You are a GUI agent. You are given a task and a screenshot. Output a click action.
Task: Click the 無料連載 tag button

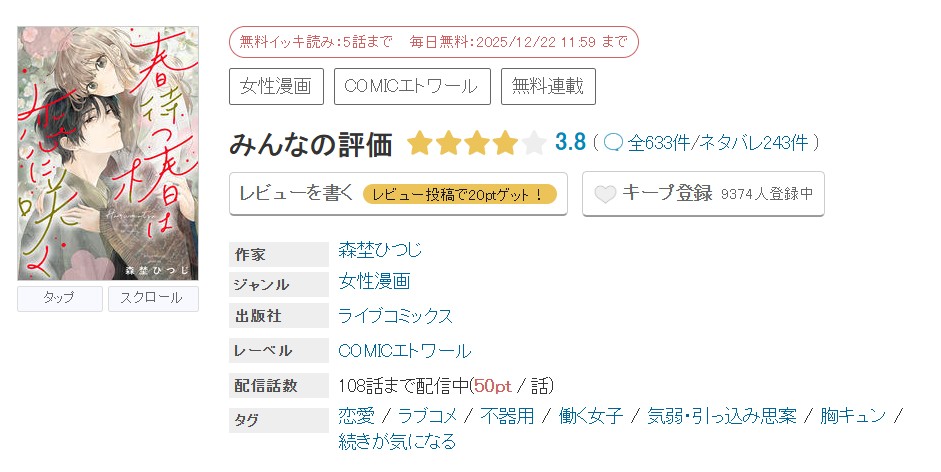(x=548, y=86)
